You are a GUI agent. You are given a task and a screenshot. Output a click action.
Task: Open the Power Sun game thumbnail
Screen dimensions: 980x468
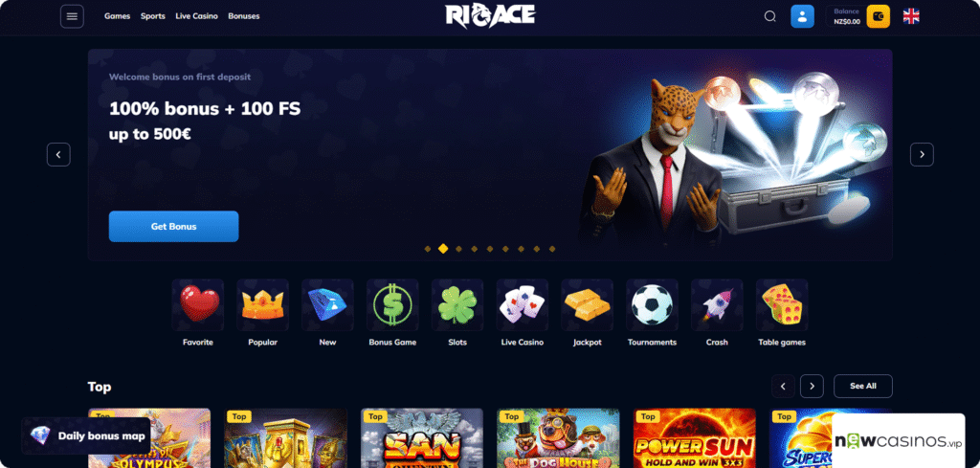[x=695, y=438]
